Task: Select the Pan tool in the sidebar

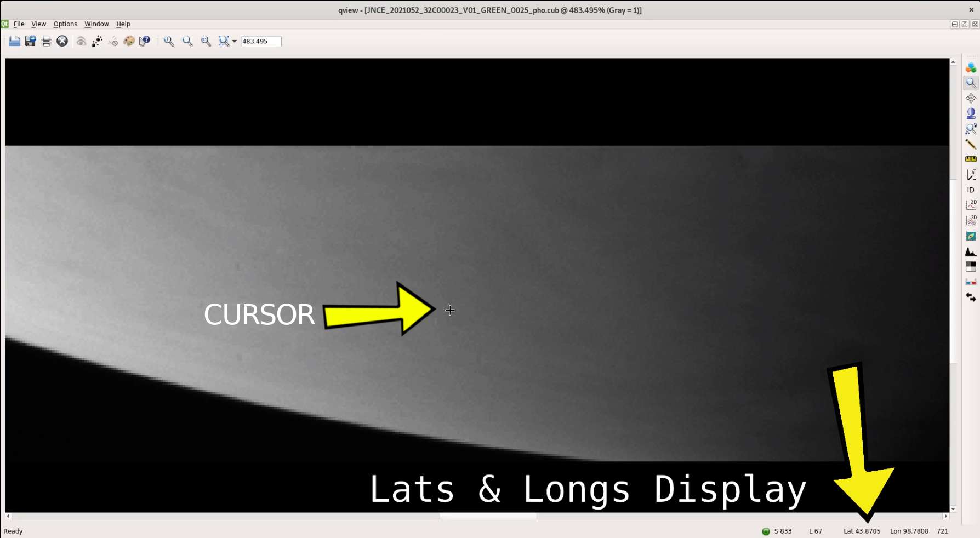Action: click(x=971, y=98)
